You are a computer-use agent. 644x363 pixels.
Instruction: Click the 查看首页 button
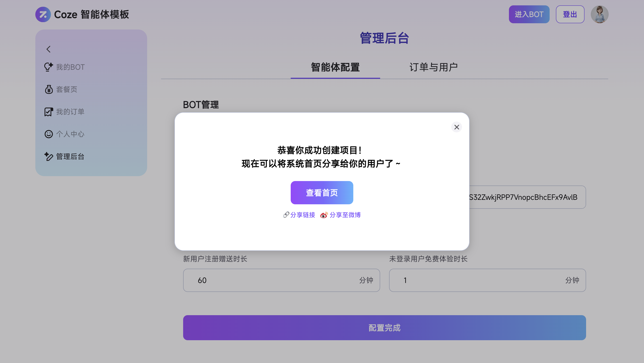click(322, 193)
